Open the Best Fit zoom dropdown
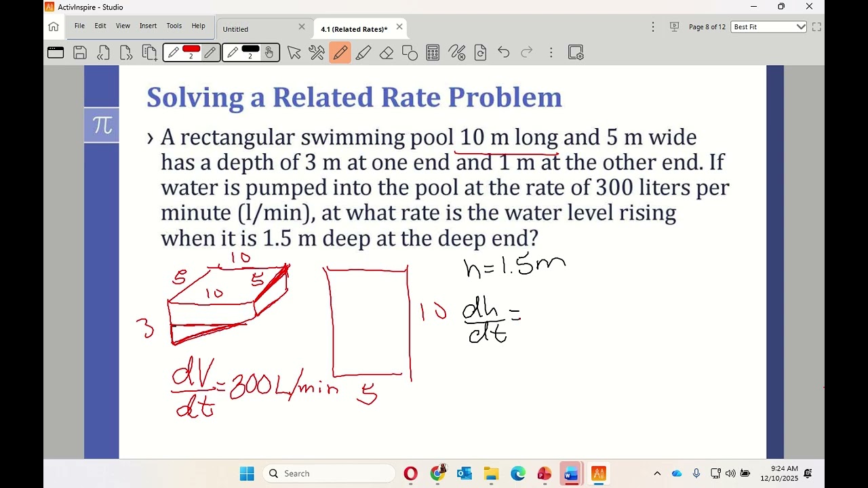Viewport: 868px width, 488px height. point(769,27)
